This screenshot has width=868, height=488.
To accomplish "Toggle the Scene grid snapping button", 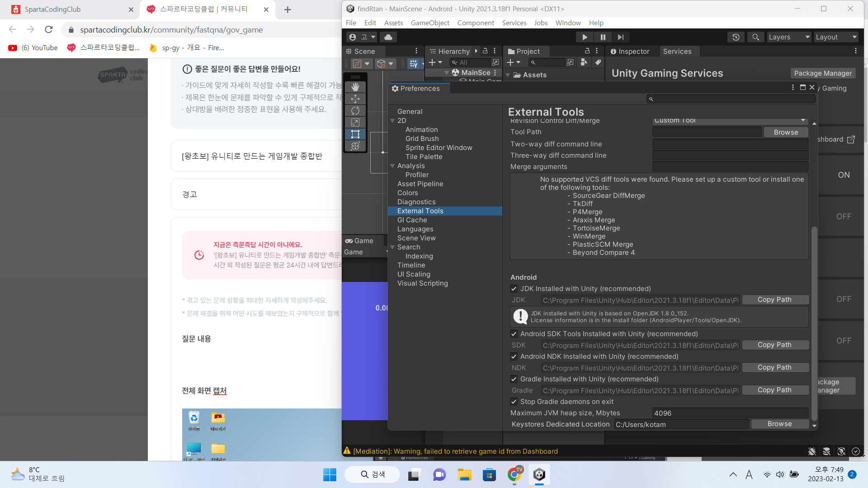I will pos(414,64).
